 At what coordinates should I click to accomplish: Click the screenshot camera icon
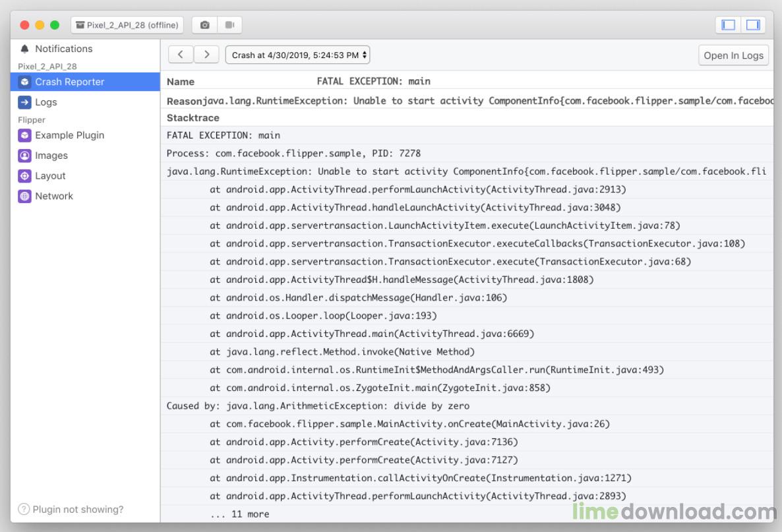pos(204,25)
